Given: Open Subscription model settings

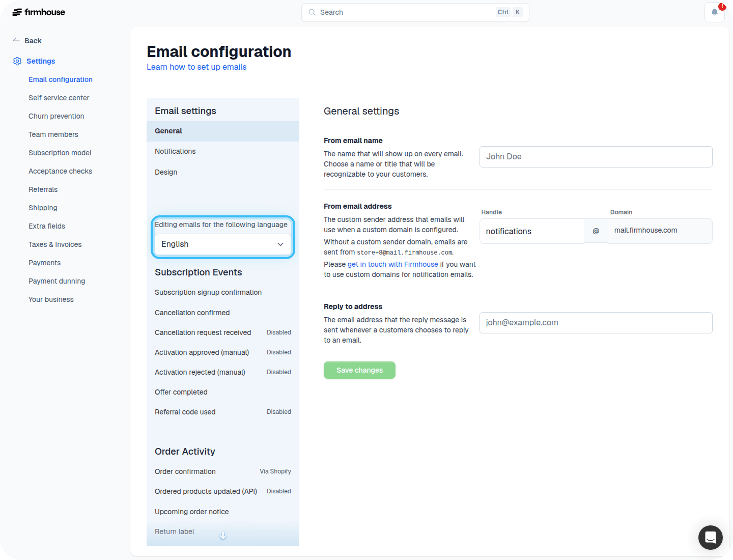Looking at the screenshot, I should pyautogui.click(x=60, y=153).
